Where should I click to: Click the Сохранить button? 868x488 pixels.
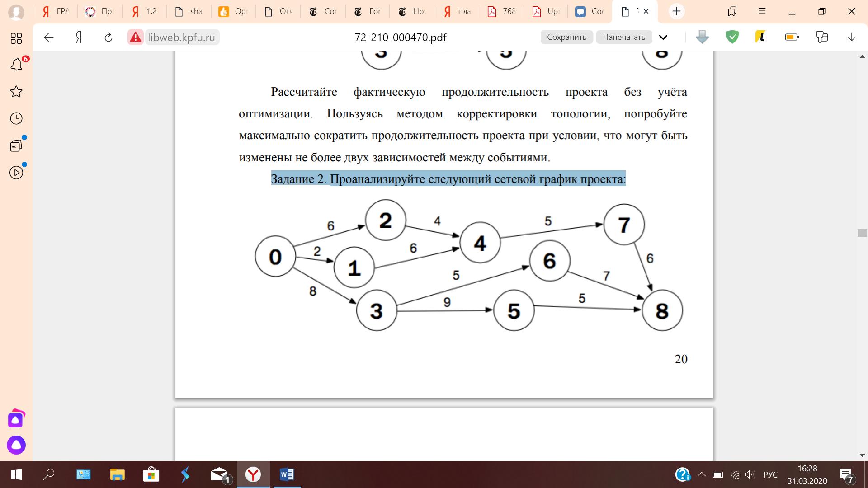[566, 37]
